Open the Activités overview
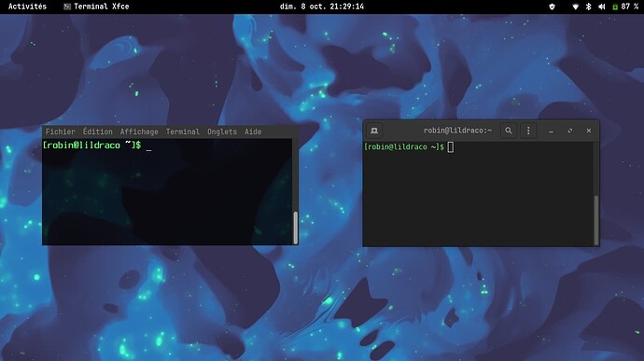 pyautogui.click(x=27, y=7)
